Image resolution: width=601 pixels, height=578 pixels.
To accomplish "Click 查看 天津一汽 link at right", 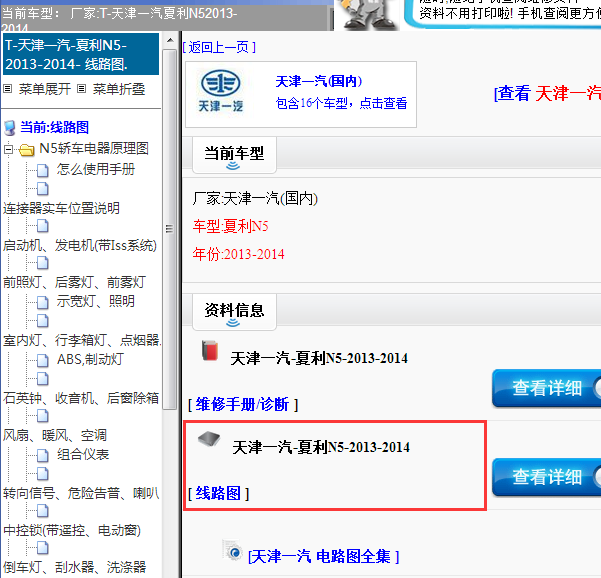I will point(547,93).
